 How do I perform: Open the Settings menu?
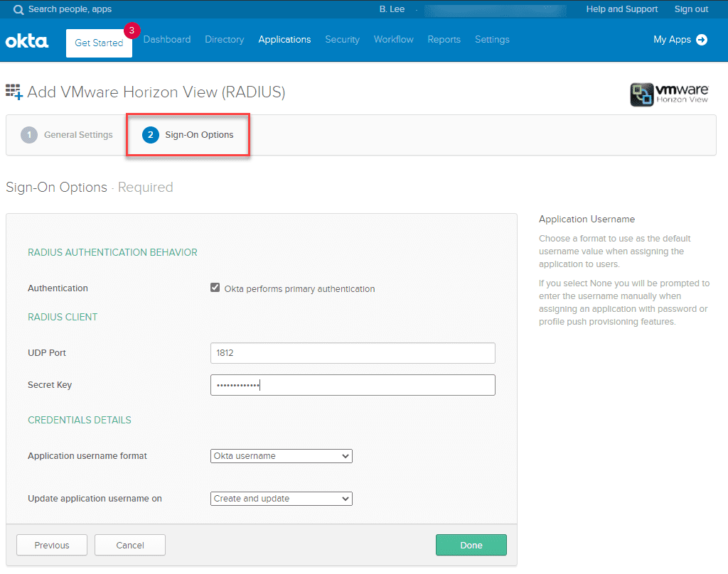pyautogui.click(x=492, y=40)
